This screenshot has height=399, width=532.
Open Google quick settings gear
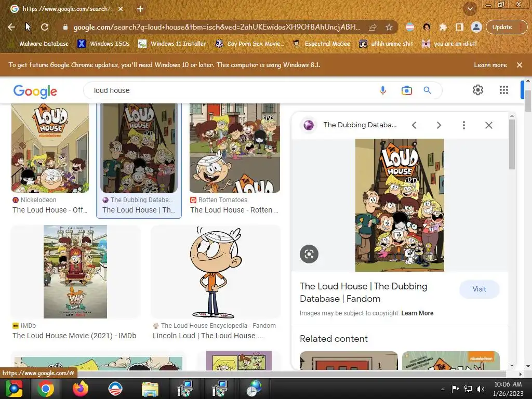click(x=478, y=90)
